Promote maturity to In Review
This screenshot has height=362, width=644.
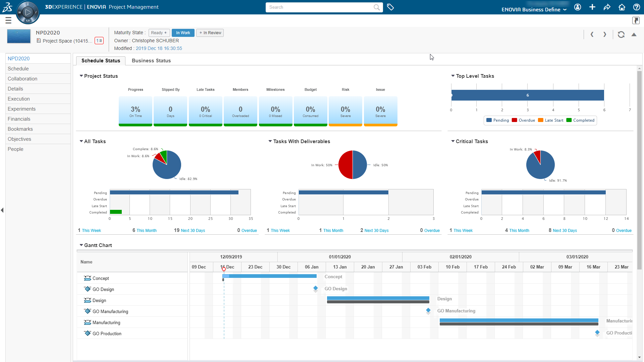coord(210,33)
